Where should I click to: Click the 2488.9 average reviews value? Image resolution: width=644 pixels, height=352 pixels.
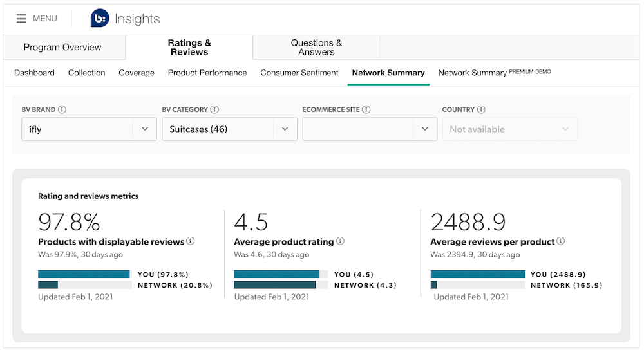click(468, 222)
